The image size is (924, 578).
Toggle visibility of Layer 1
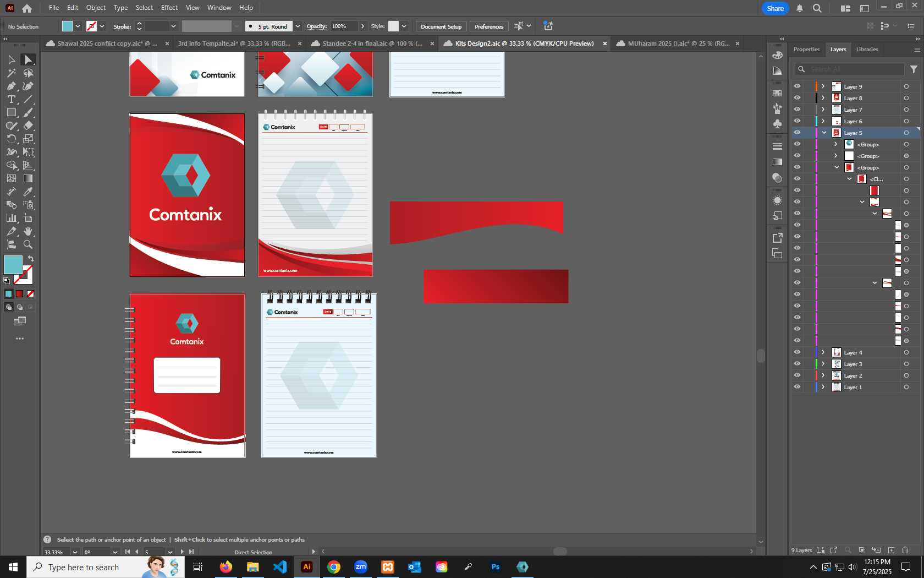(x=797, y=387)
